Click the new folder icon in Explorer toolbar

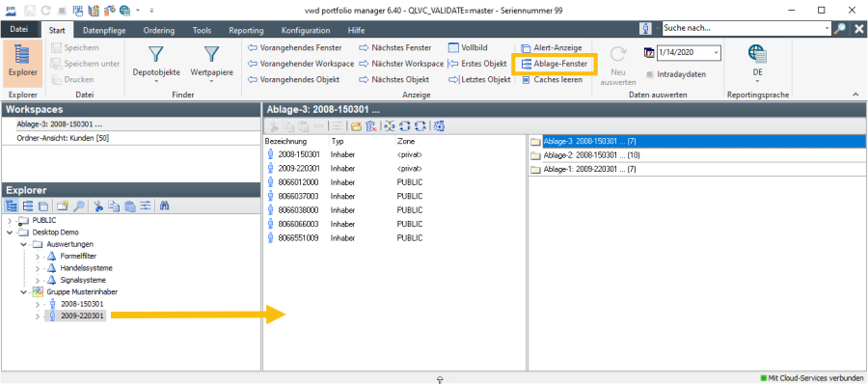tap(63, 206)
